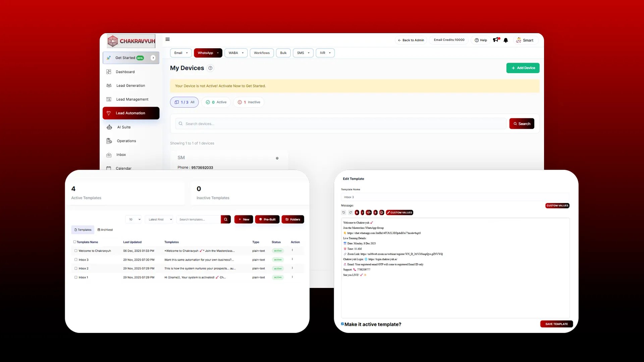Select the Templates tab
Image resolution: width=644 pixels, height=362 pixels.
click(x=83, y=230)
